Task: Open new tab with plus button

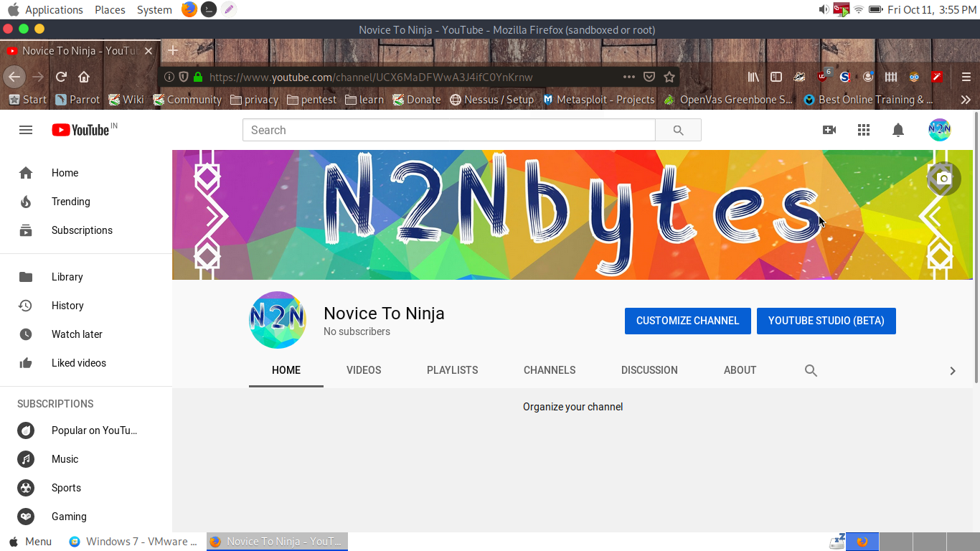Action: (x=172, y=51)
